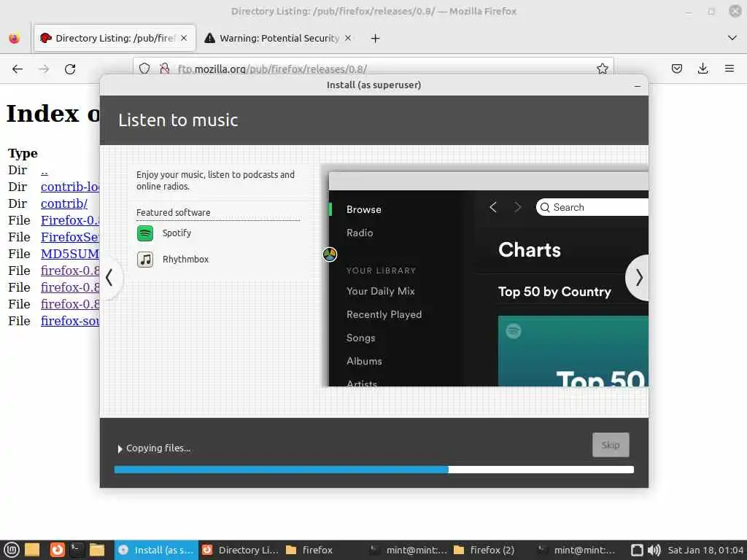
Task: Click the network tray icon
Action: (637, 550)
